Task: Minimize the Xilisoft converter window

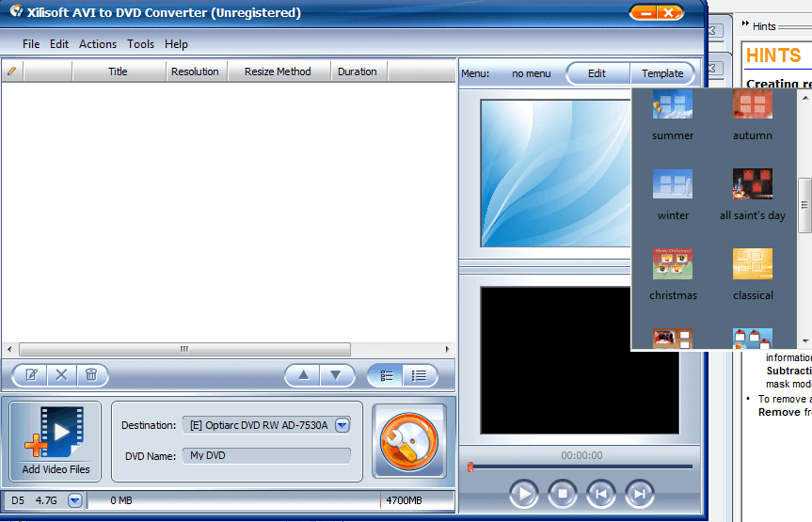Action: (645, 12)
